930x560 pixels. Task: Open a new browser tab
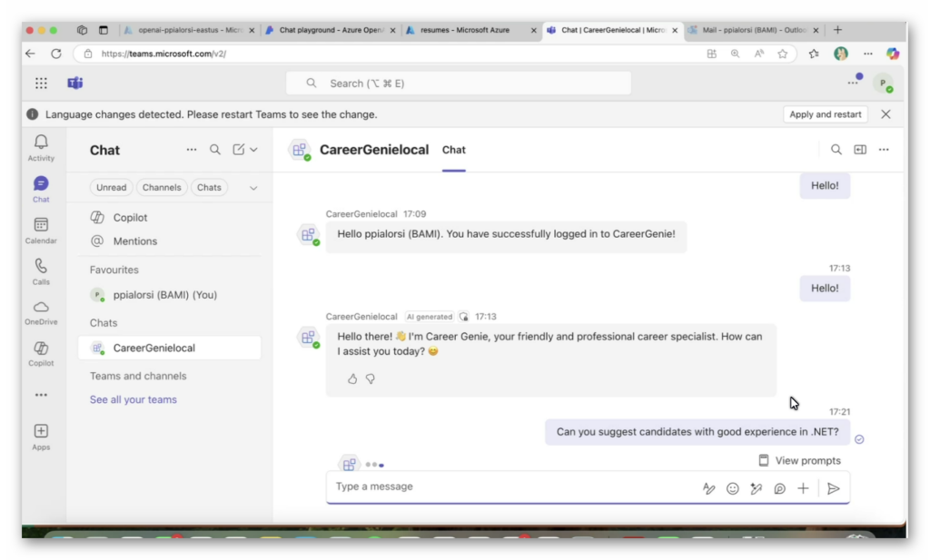837,30
